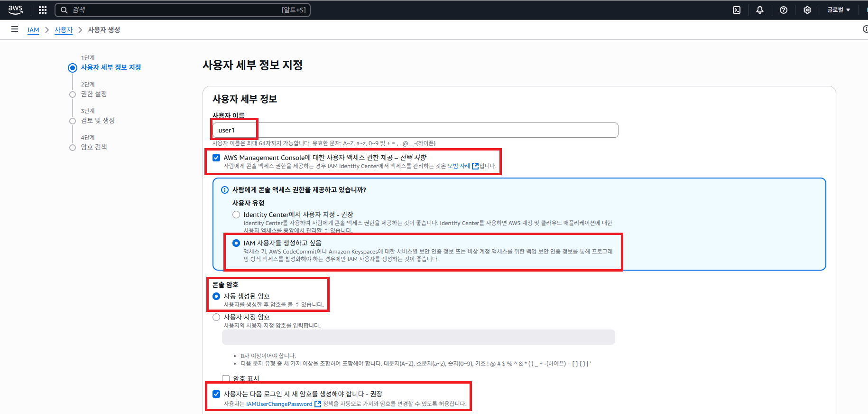Toggle the hamburger navigation menu icon
The width and height of the screenshot is (868, 414).
click(x=15, y=29)
